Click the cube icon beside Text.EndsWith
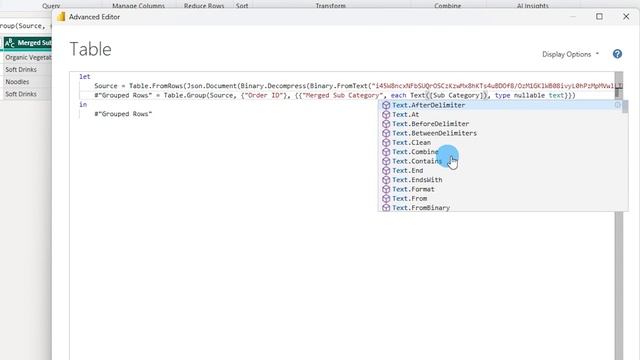 (386, 180)
